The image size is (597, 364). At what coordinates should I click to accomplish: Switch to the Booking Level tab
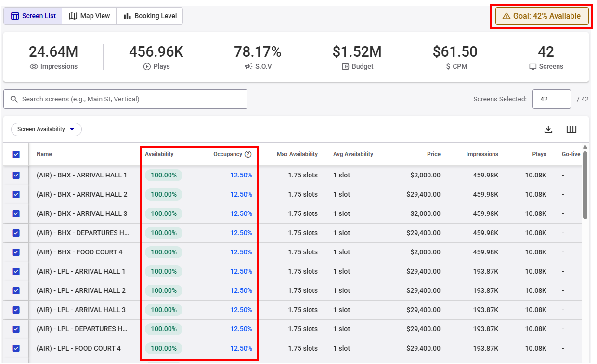[150, 16]
